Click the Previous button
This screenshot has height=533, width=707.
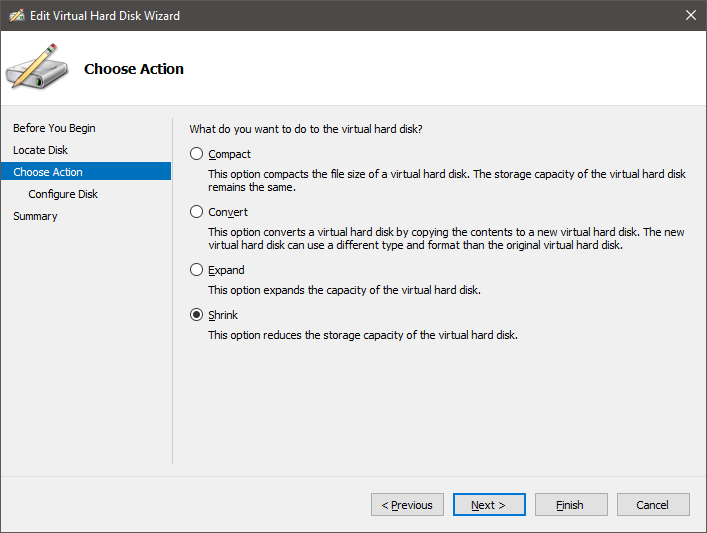[x=407, y=505]
